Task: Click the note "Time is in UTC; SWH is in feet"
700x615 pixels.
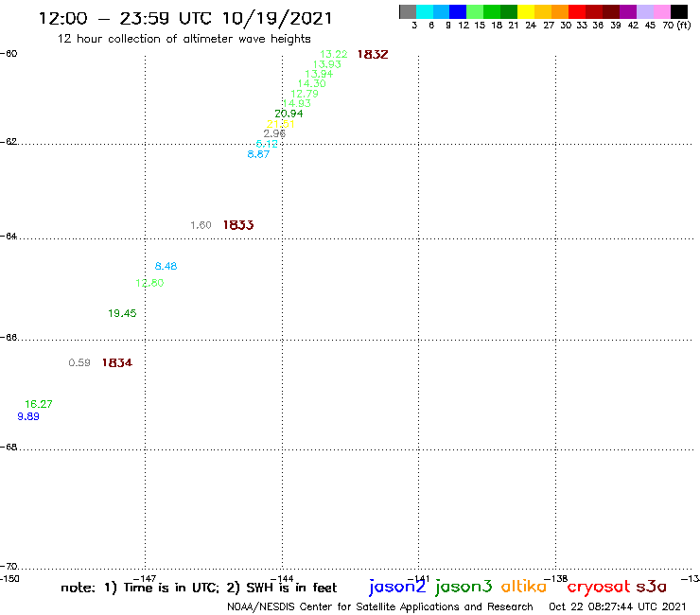Action: click(199, 588)
